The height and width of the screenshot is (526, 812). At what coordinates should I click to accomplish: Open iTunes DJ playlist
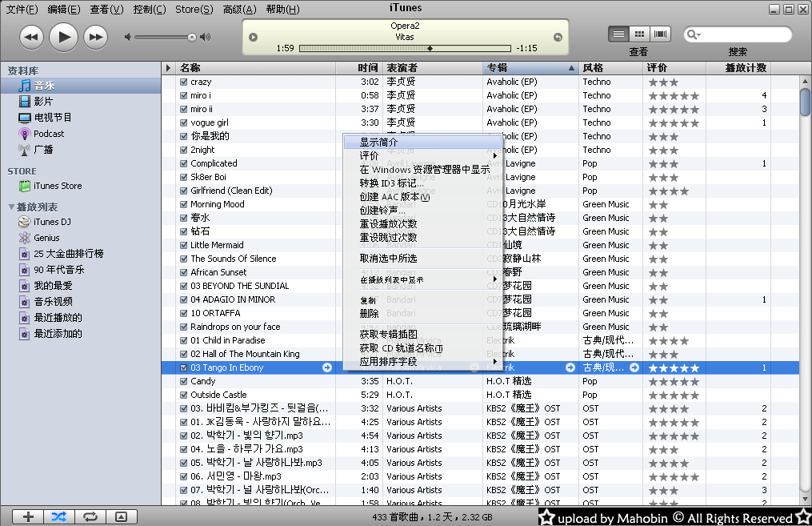point(45,222)
